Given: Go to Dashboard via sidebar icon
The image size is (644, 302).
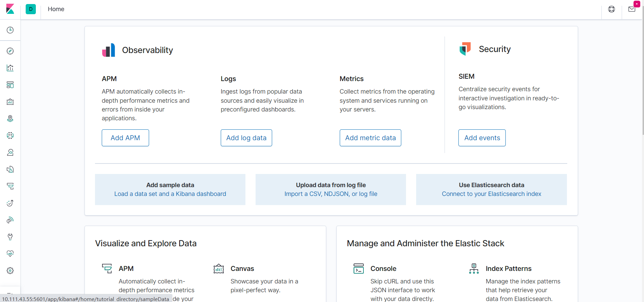Looking at the screenshot, I should pyautogui.click(x=10, y=85).
